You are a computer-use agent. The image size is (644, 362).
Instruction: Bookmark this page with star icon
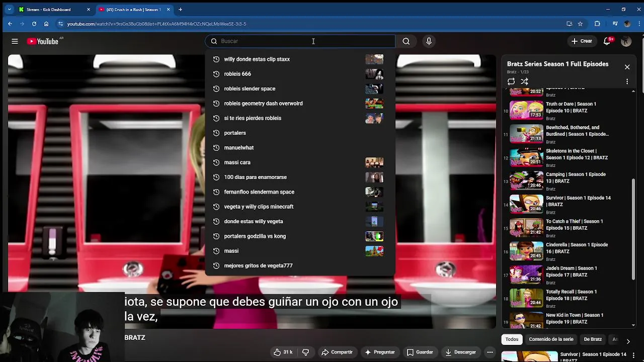tap(580, 24)
